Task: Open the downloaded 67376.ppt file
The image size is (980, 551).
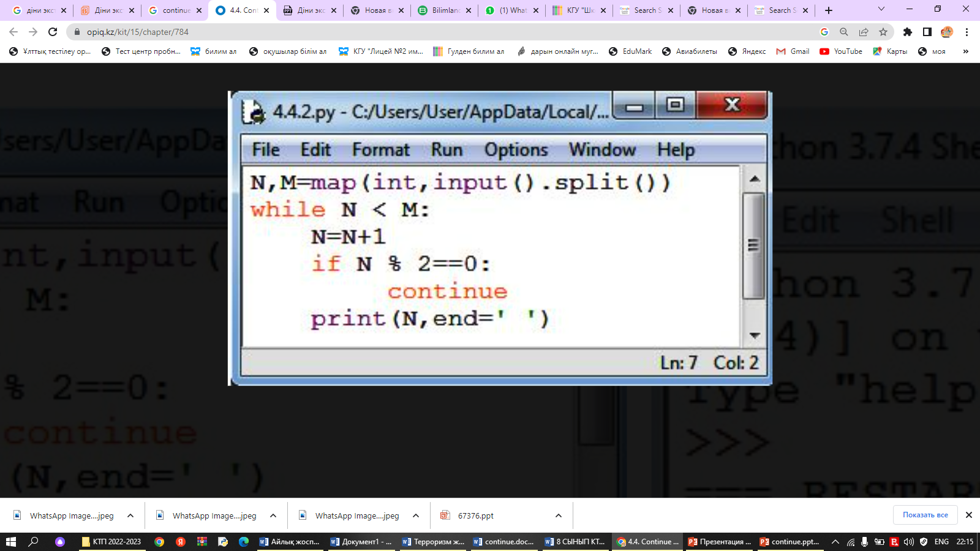Action: coord(475,515)
